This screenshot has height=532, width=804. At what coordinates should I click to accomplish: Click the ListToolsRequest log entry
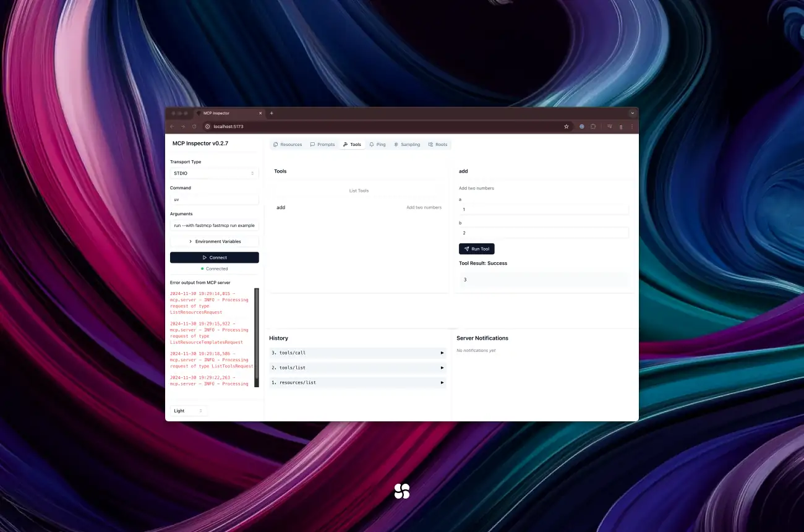tap(212, 360)
